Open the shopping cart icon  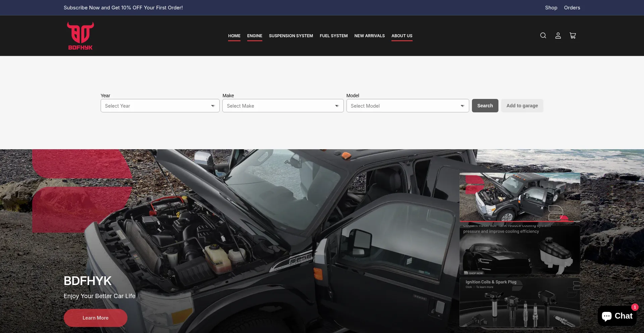(x=573, y=36)
